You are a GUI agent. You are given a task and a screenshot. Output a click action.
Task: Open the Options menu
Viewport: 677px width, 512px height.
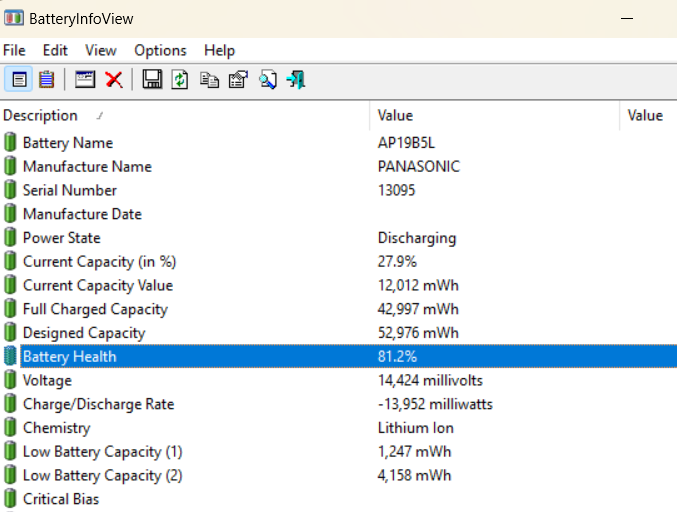point(160,51)
